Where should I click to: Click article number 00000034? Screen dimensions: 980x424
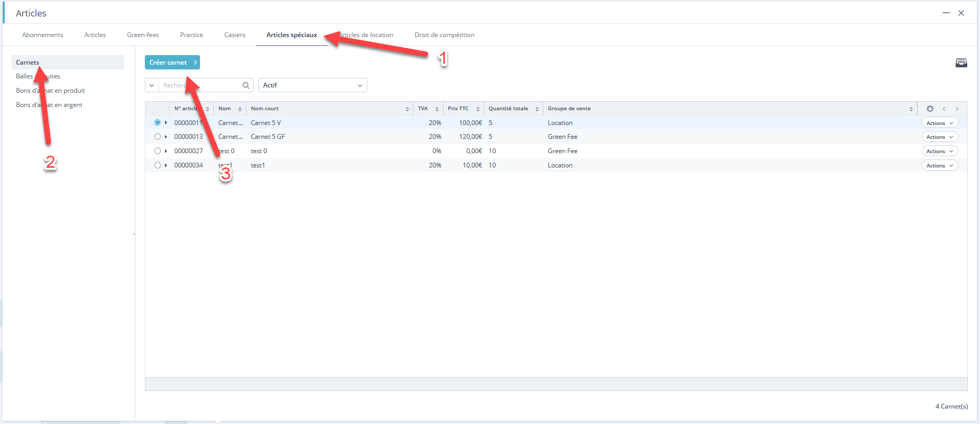pyautogui.click(x=188, y=165)
